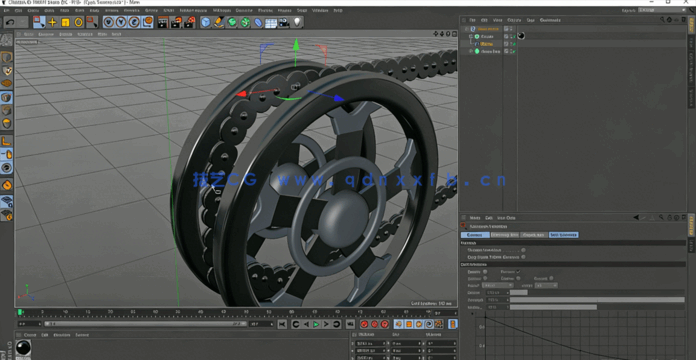Click the Render View clapperboard
The image size is (696, 360).
click(x=163, y=22)
